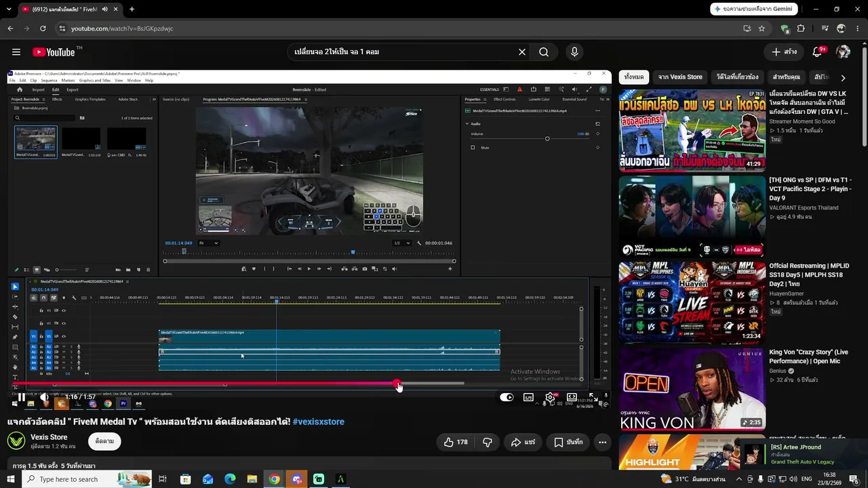868x488 pixels.
Task: Switch the Project panel to icon view
Action: click(37, 270)
